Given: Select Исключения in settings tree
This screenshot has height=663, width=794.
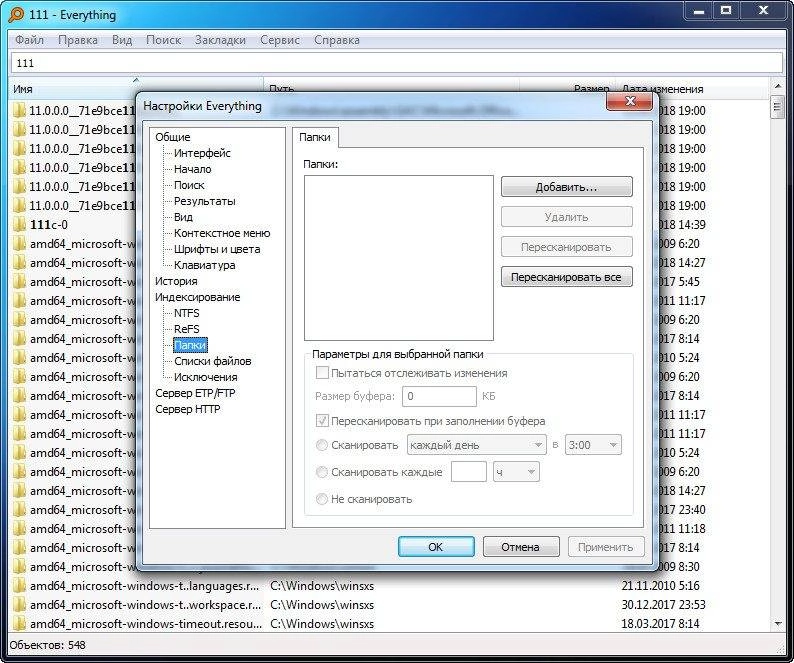Looking at the screenshot, I should [x=206, y=377].
